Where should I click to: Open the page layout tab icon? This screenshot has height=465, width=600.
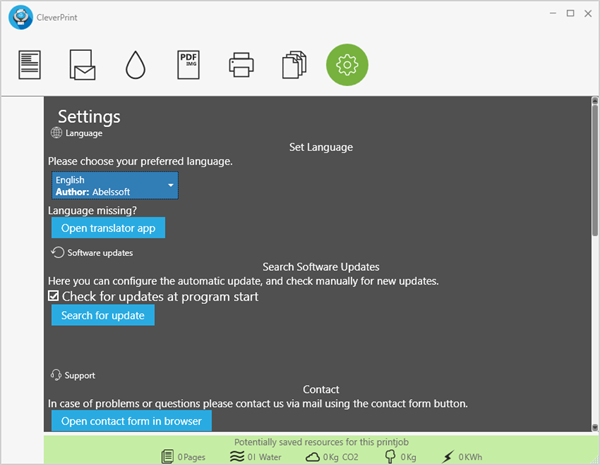pos(30,65)
